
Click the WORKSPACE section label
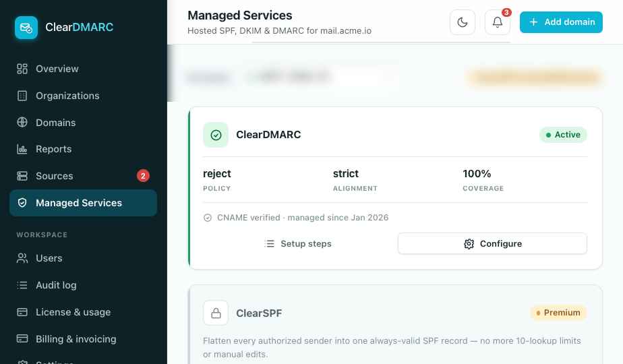pyautogui.click(x=42, y=235)
